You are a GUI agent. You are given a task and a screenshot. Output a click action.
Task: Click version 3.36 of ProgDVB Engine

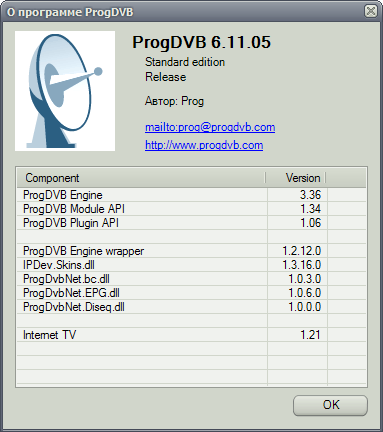(310, 195)
